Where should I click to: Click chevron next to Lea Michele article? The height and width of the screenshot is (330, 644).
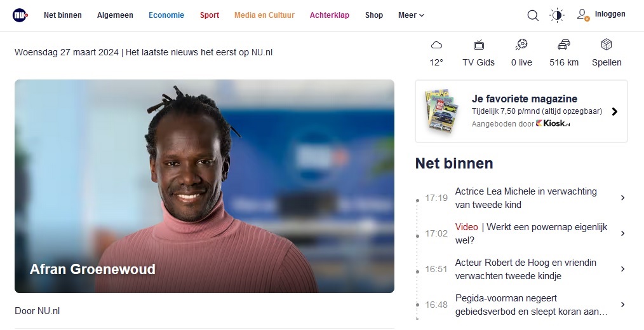(622, 198)
